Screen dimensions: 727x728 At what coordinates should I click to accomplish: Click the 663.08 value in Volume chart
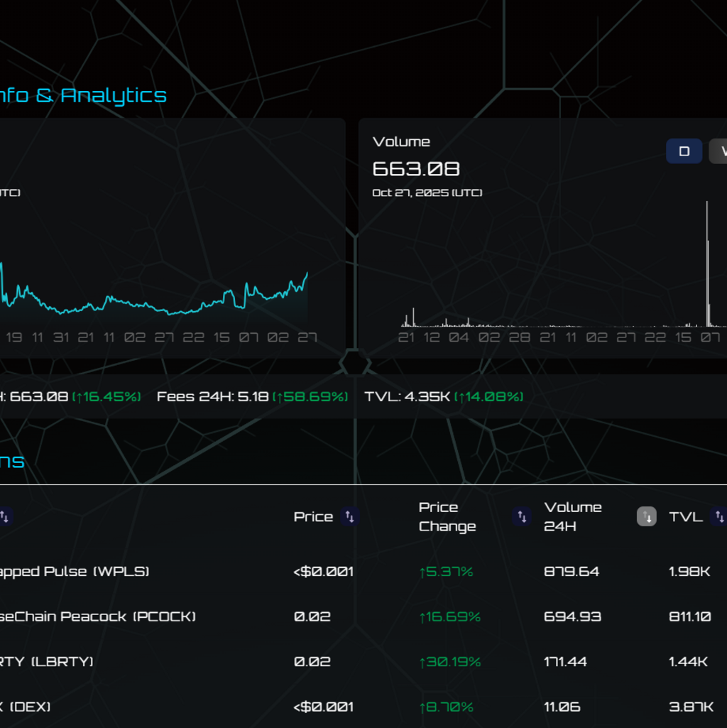coord(416,169)
